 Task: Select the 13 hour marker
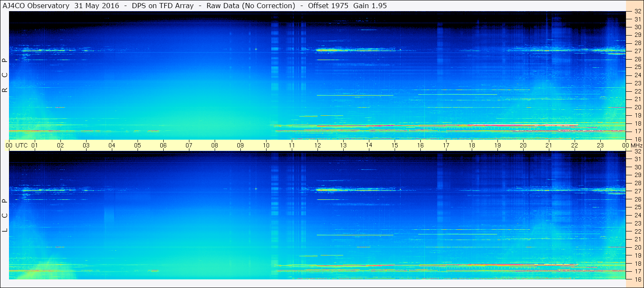343,145
